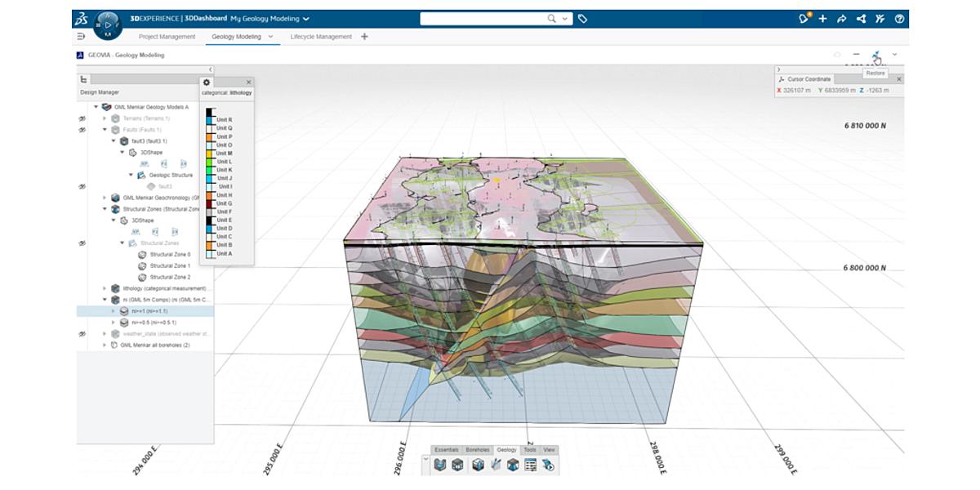This screenshot has width=980, height=490.
Task: Open the Project Management page
Action: point(167,36)
